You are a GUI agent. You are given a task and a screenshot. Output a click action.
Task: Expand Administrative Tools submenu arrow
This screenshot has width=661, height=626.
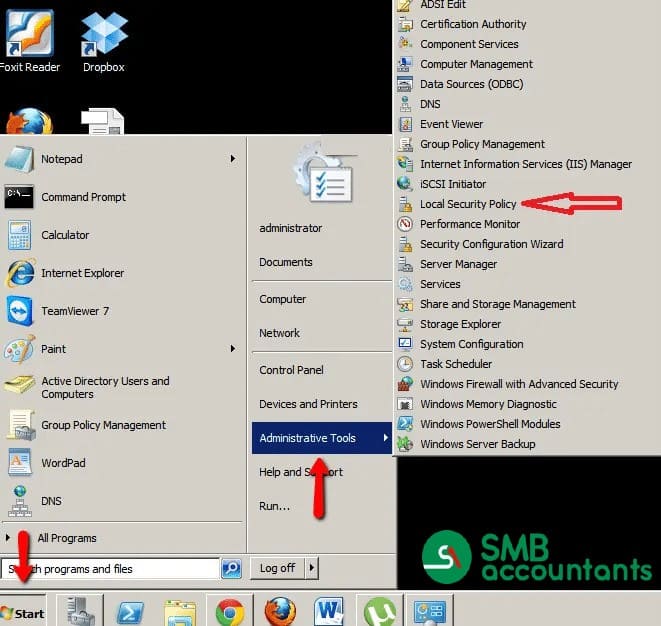click(x=386, y=438)
